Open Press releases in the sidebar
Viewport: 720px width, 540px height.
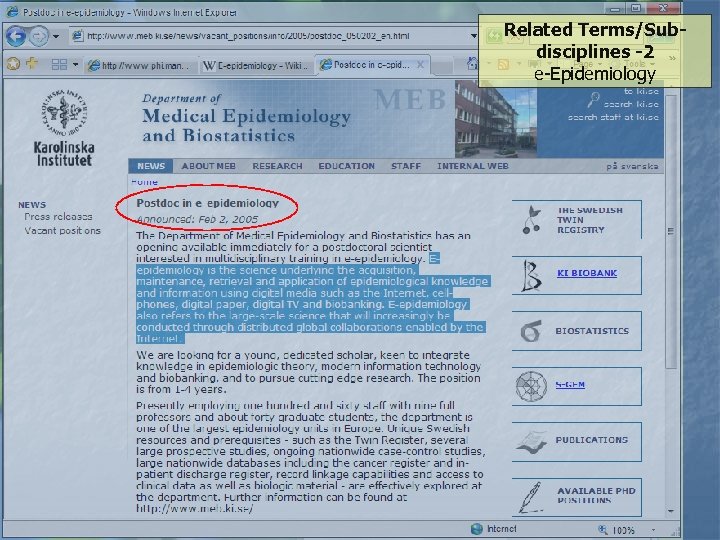[58, 217]
